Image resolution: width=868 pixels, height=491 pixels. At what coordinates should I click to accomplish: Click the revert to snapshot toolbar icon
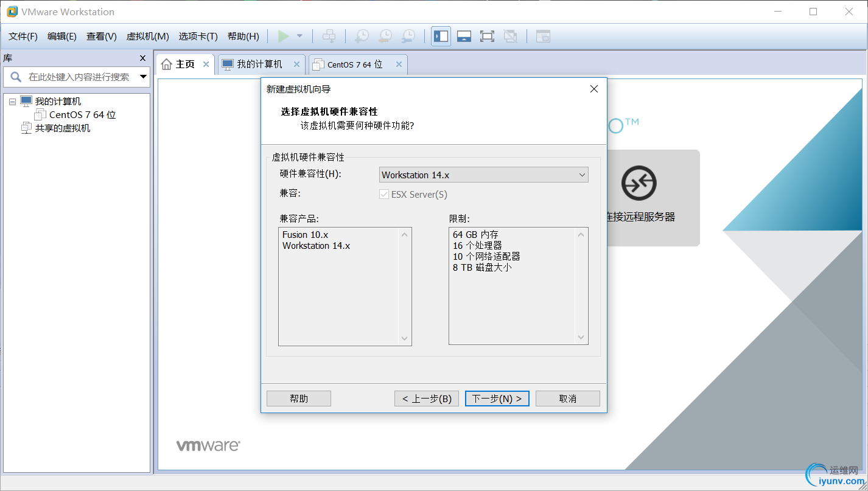tap(385, 37)
